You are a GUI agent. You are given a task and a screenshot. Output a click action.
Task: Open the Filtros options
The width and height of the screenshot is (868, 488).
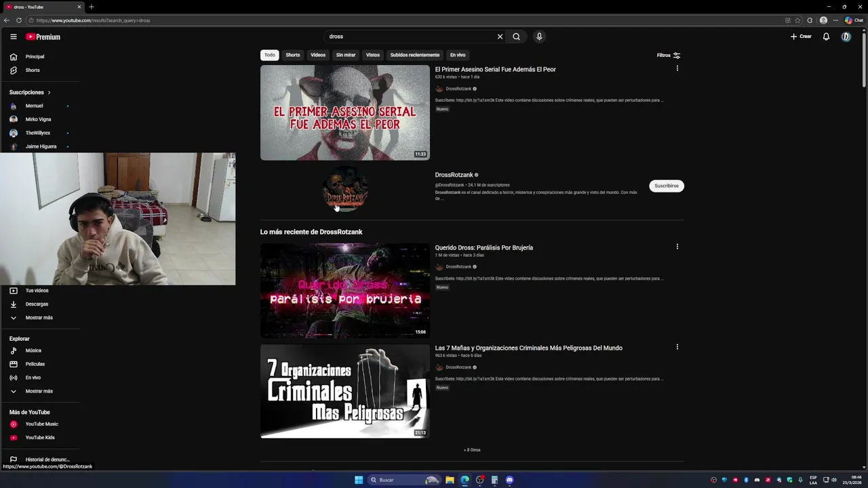(x=669, y=56)
